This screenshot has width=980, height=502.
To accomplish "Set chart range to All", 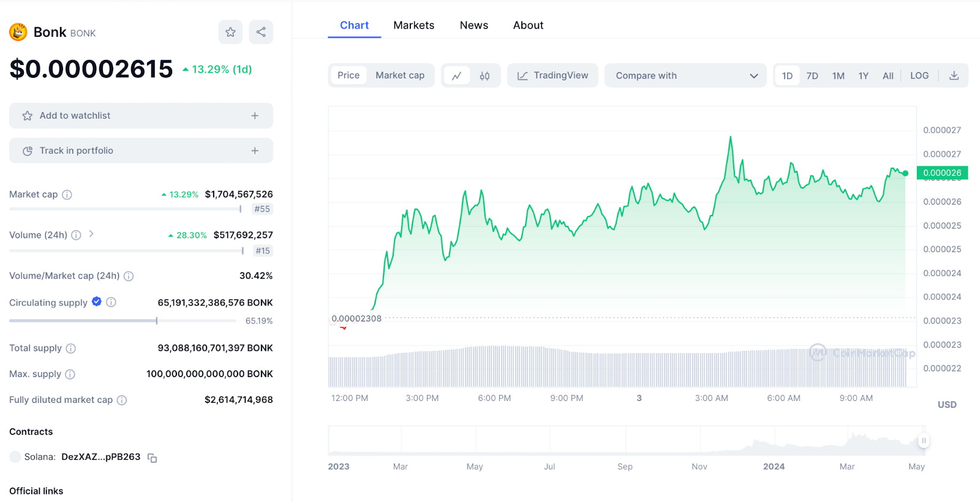I will pyautogui.click(x=888, y=76).
